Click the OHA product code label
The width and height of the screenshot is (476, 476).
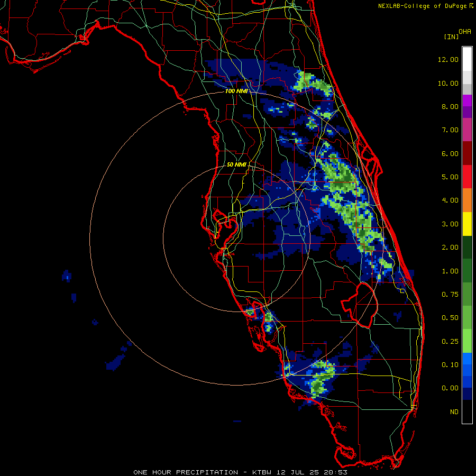click(465, 32)
